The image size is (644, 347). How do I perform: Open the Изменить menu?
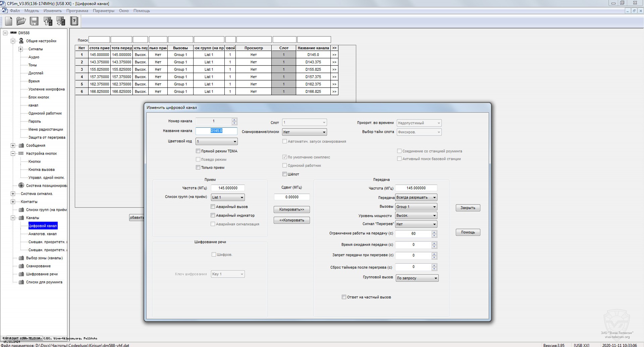[x=53, y=11]
